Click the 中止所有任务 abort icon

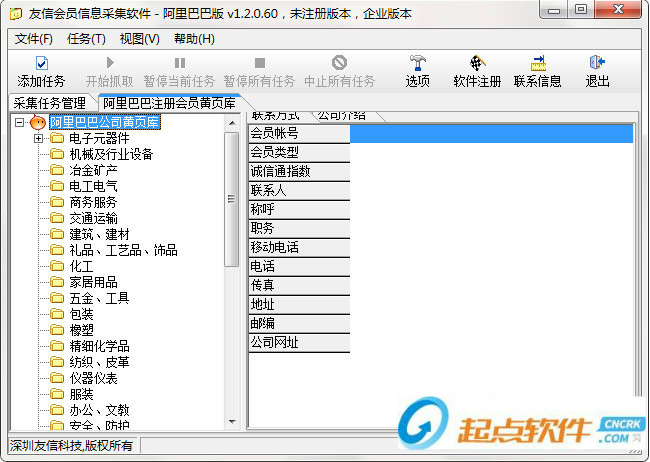tap(339, 63)
